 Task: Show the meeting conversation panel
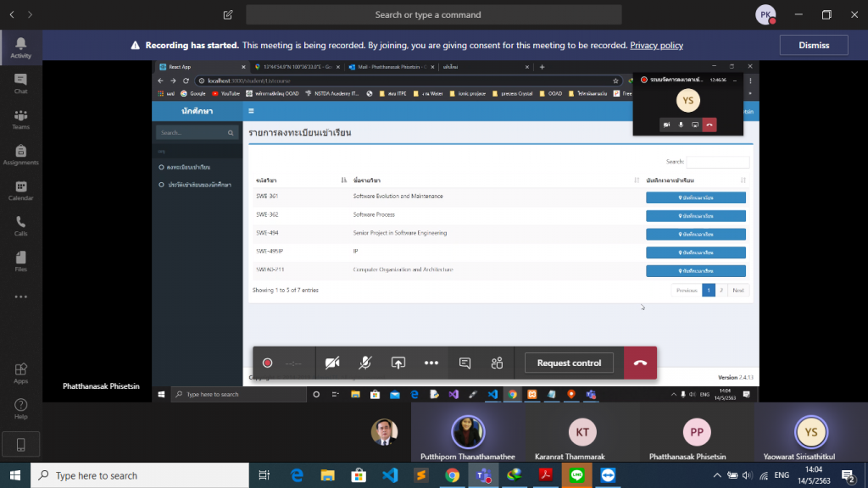pos(465,363)
